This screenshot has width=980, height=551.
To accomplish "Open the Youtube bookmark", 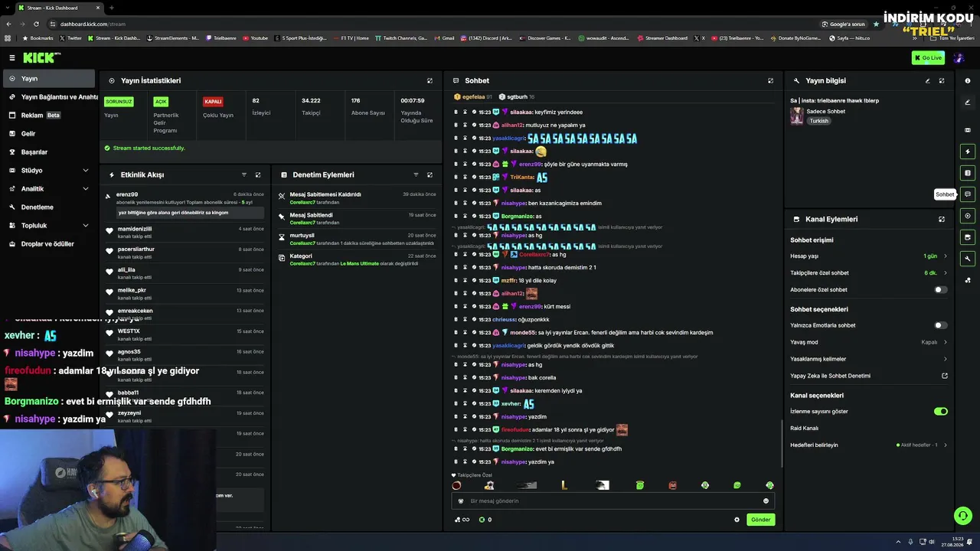I will (x=256, y=38).
